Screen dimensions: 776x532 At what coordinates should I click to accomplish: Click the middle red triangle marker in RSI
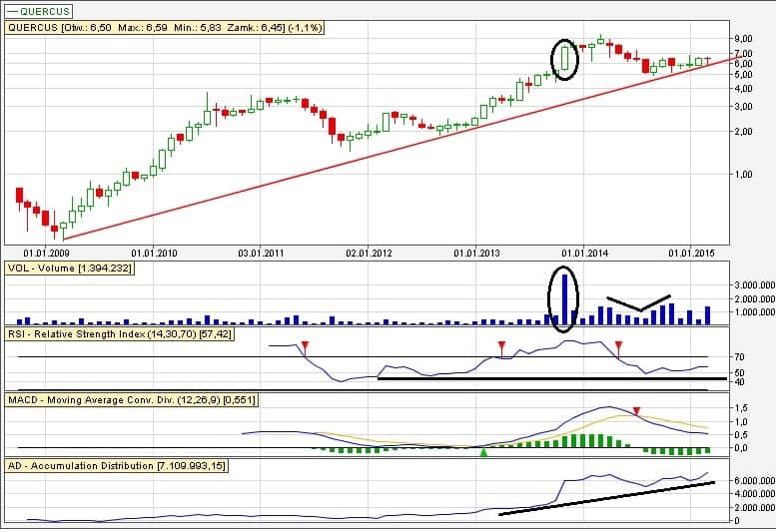[x=502, y=345]
